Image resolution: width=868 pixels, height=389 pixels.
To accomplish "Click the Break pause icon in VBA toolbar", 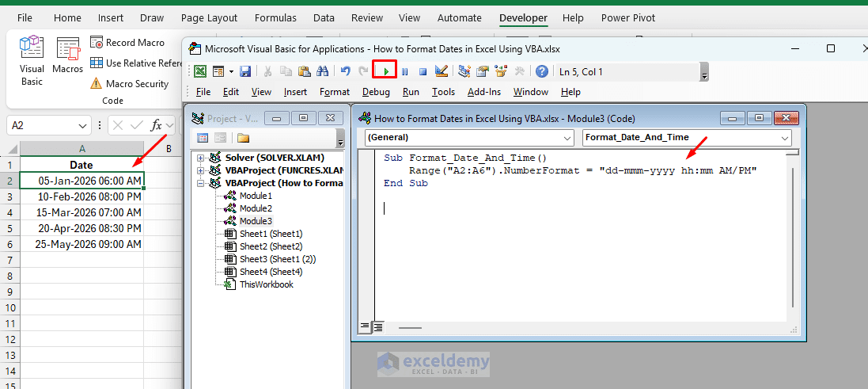I will [x=404, y=71].
